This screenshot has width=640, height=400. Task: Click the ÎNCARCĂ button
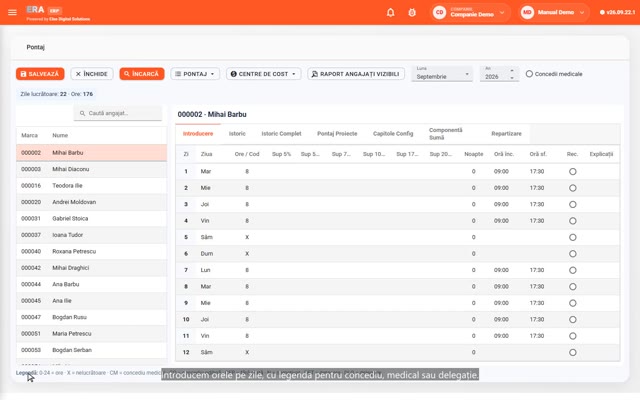(x=142, y=74)
